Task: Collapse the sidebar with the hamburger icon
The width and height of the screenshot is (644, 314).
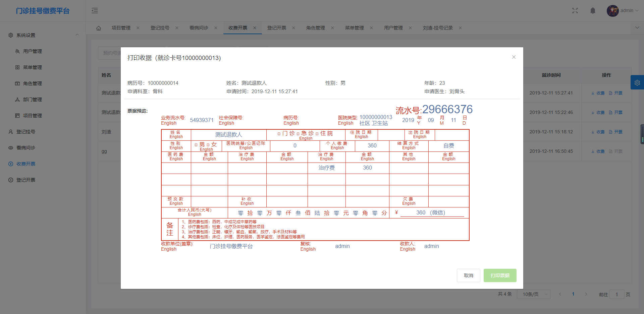Action: coord(95,11)
